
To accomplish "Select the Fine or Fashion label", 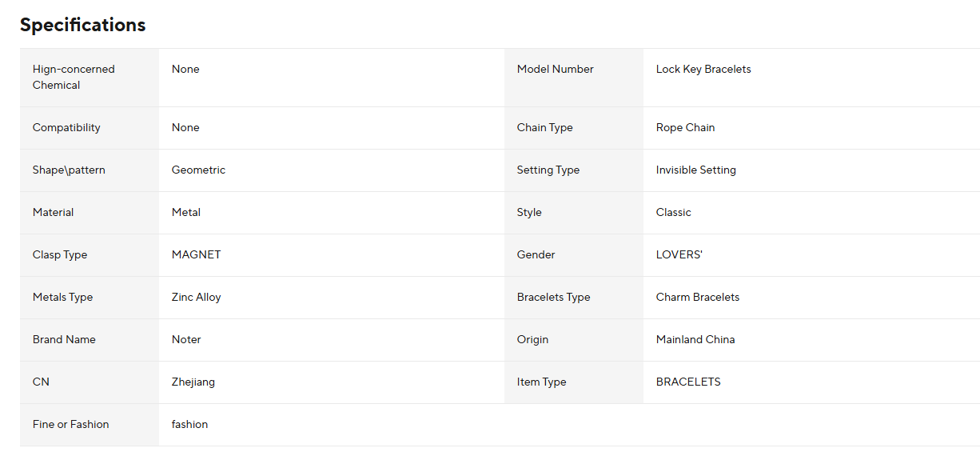I will (x=70, y=425).
